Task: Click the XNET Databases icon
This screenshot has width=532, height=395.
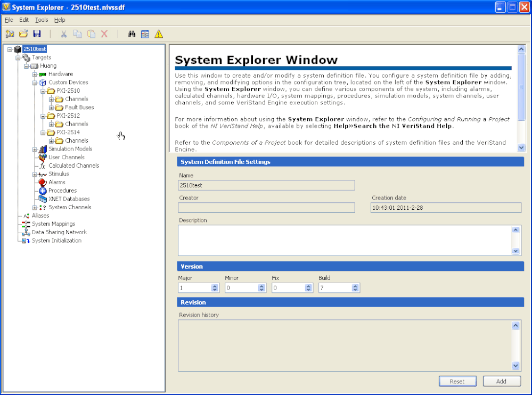Action: 43,199
